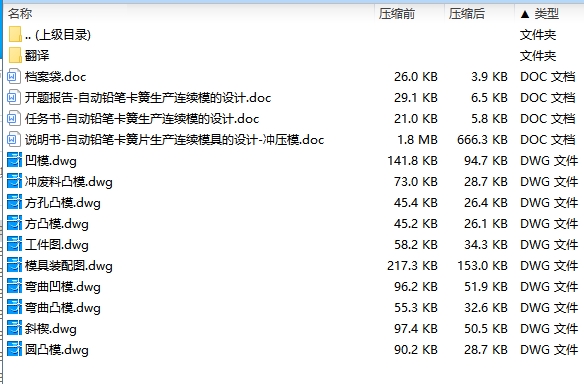Select file 方孔凸模.dwg
584x384 pixels.
[x=63, y=203]
